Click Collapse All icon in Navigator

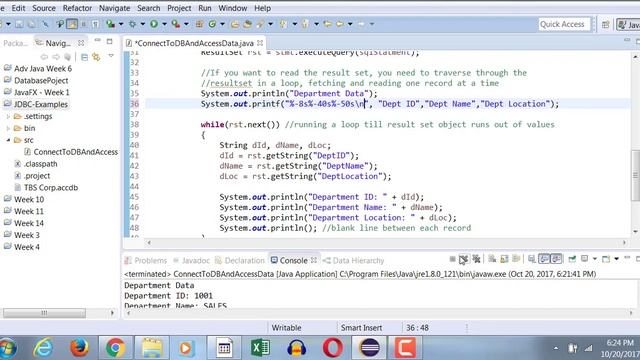84,57
